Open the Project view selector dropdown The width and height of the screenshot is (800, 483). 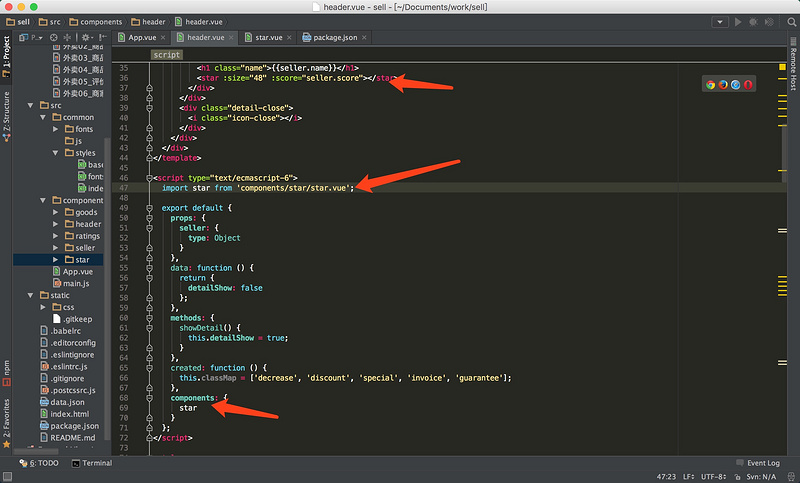point(31,37)
